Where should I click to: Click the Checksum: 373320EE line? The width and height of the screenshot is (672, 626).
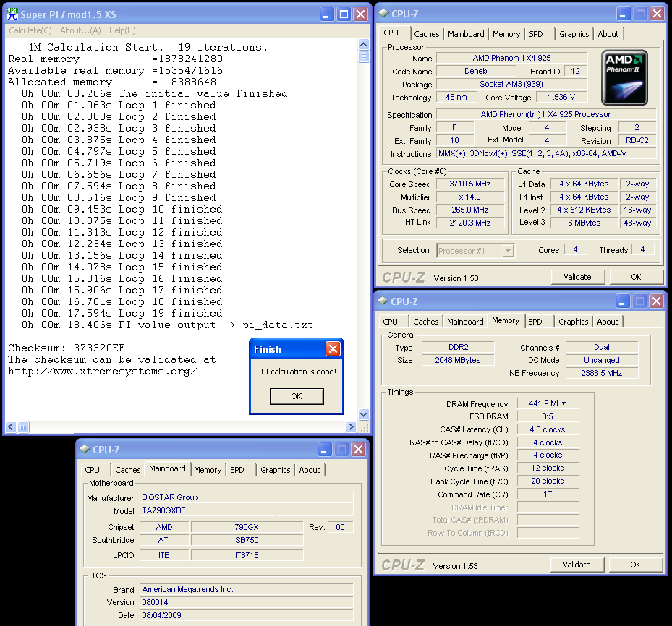[67, 348]
